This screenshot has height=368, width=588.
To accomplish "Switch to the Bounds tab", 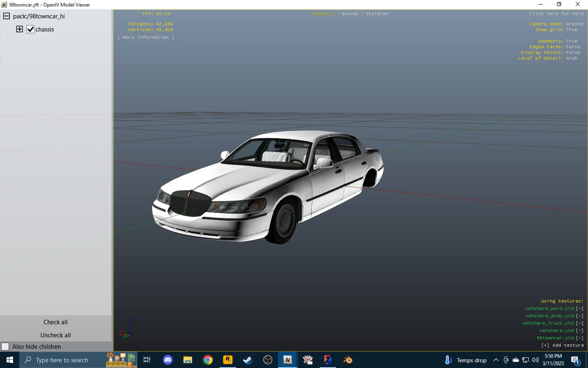I will 350,13.
